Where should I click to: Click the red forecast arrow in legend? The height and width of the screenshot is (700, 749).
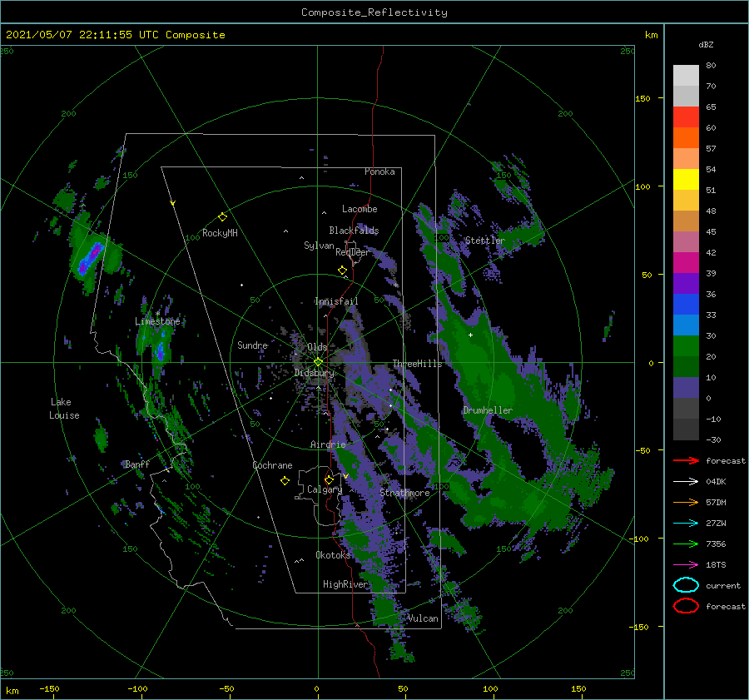(686, 460)
